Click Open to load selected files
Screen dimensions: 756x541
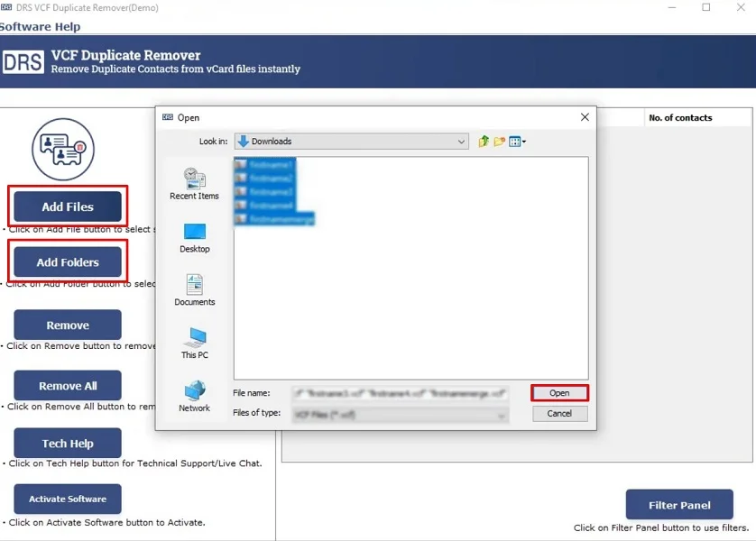tap(559, 393)
